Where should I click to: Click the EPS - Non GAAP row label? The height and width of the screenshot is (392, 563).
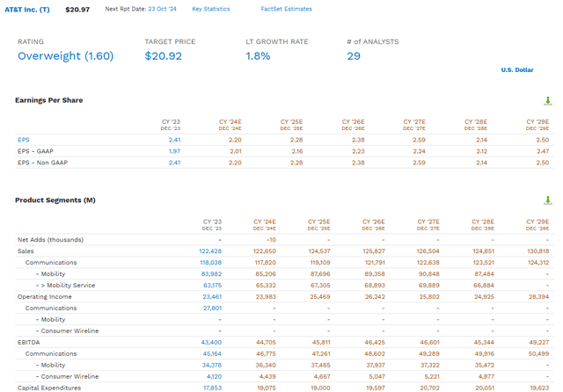(x=43, y=163)
